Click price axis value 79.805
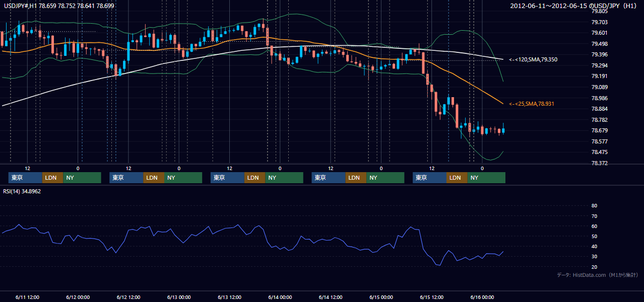 (600, 11)
